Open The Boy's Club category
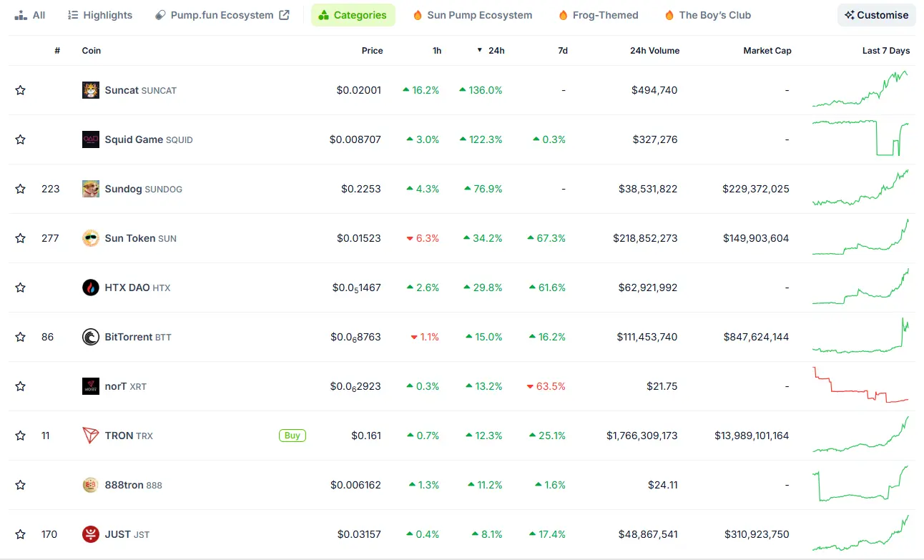 tap(708, 15)
